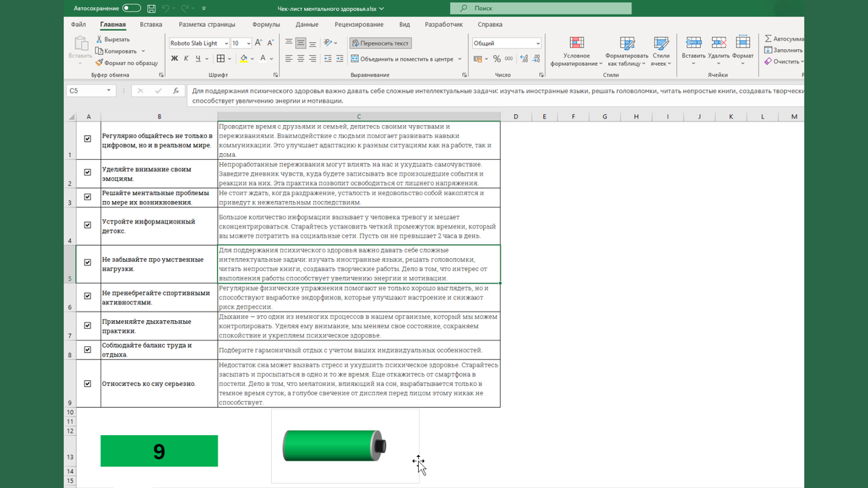The height and width of the screenshot is (488, 868).
Task: Expand Format as Table (Форматировать как таблицу)
Action: [626, 52]
